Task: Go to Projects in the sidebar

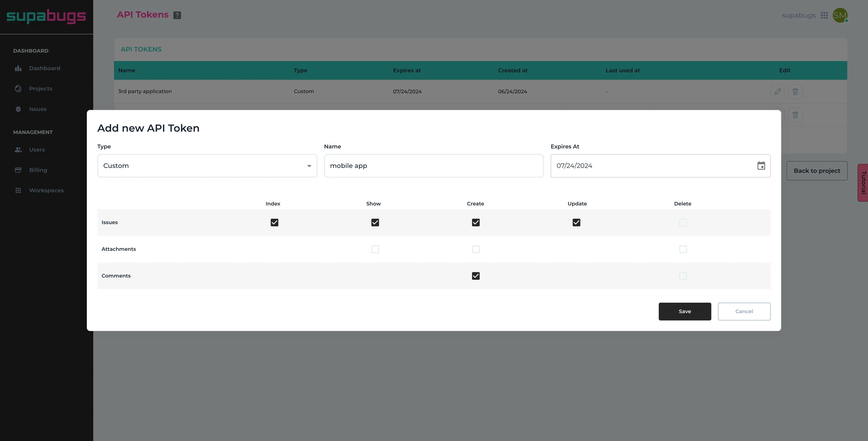Action: tap(40, 89)
